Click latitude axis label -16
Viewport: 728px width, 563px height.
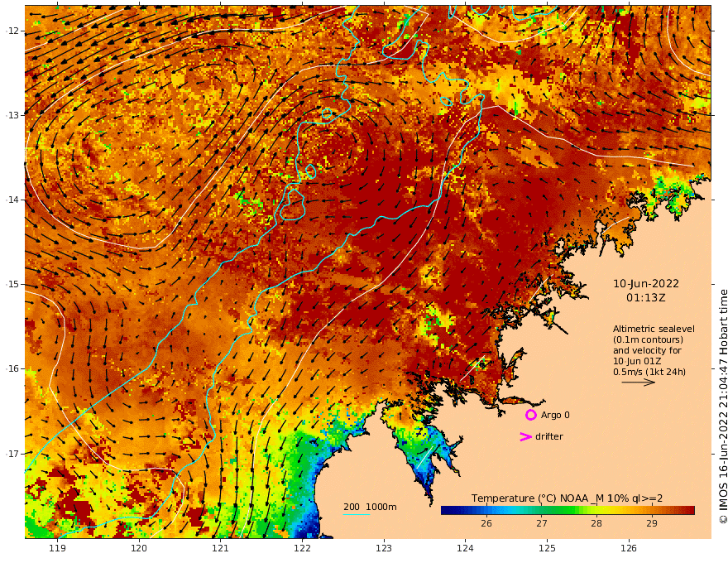[x=13, y=368]
